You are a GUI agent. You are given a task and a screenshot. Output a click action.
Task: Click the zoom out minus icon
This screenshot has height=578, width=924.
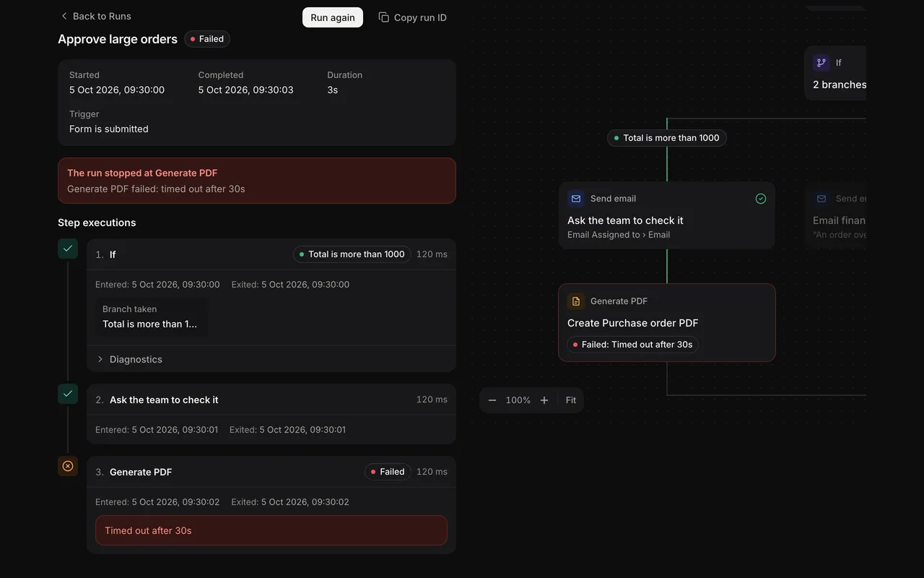[x=492, y=400]
